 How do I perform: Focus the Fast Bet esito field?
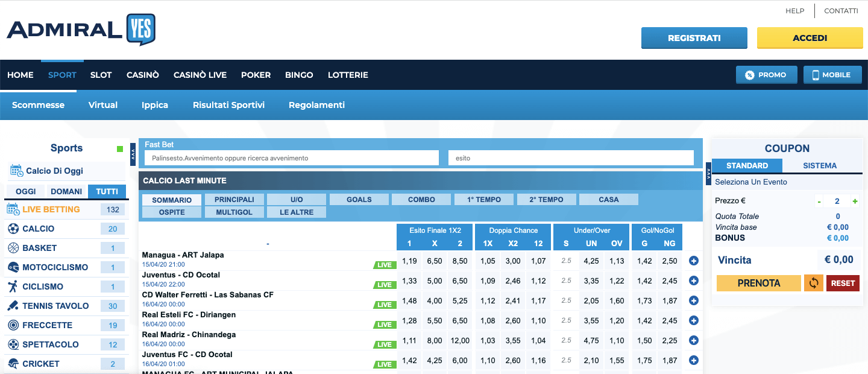571,158
